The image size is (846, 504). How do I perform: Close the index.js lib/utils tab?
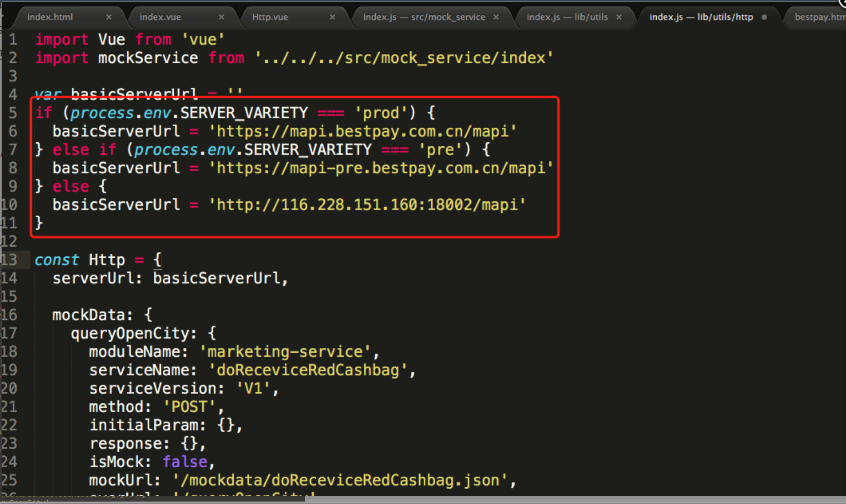[619, 17]
